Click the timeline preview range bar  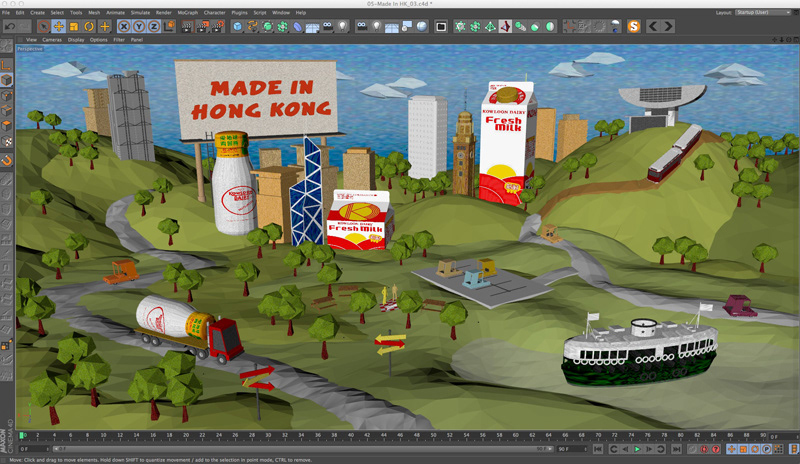[x=303, y=449]
